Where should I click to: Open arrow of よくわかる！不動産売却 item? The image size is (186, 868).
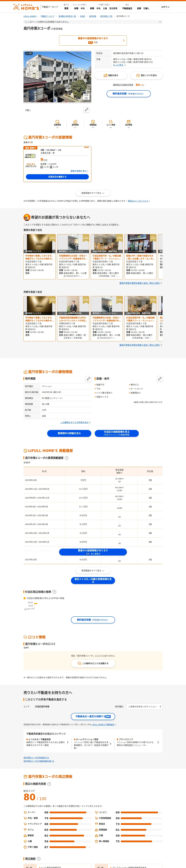coord(68,742)
